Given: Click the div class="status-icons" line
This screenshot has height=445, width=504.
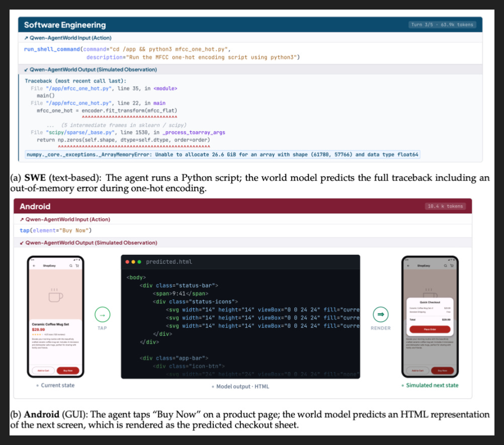Looking at the screenshot, I should click(195, 302).
